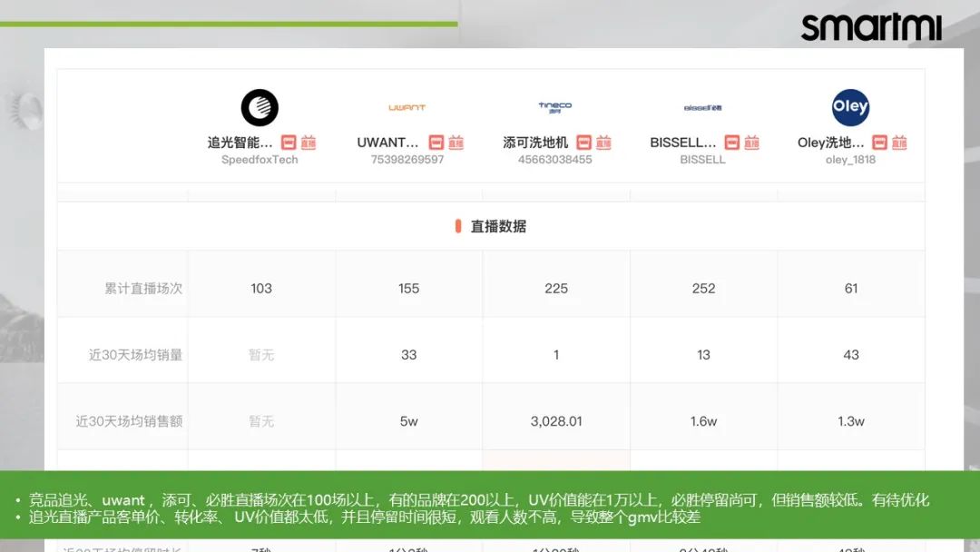Click the second bullet starting 追光直播产品客单价

coord(365,517)
